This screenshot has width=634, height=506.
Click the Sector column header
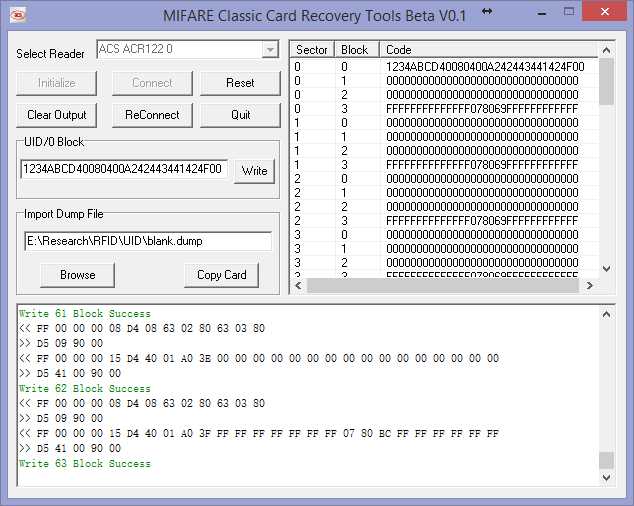pyautogui.click(x=312, y=50)
